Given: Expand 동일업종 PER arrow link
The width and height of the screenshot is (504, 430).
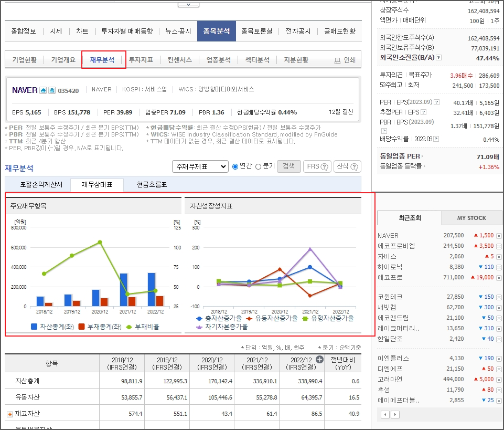Looking at the screenshot, I should click(422, 156).
